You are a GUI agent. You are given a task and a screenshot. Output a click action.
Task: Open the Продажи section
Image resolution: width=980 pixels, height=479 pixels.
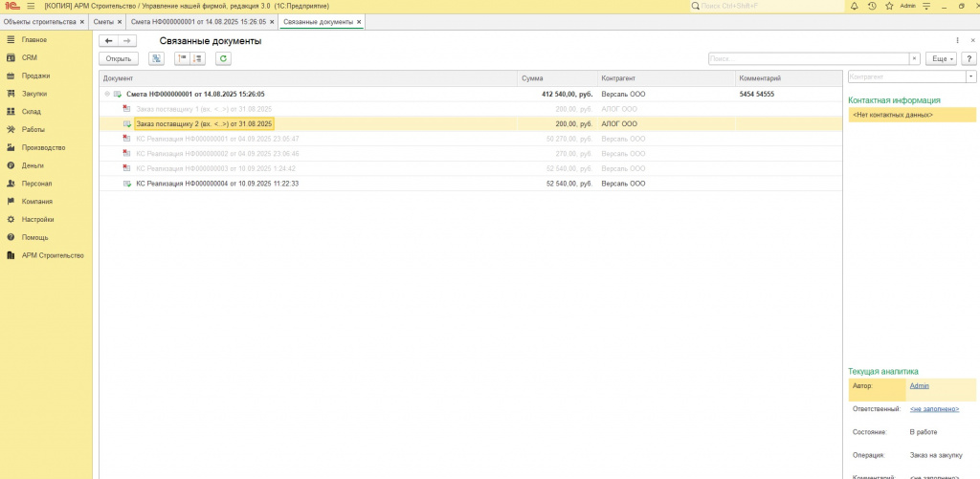pos(35,76)
